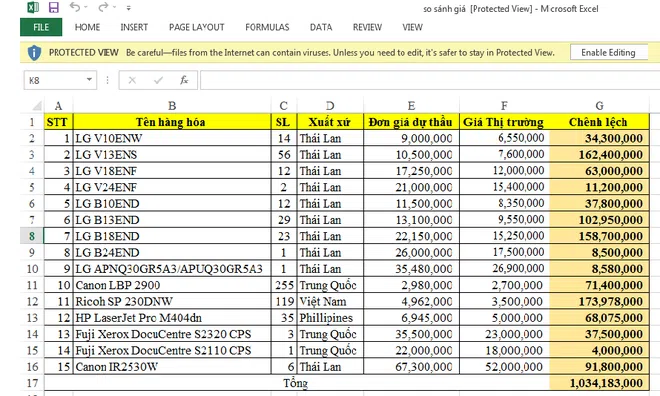Screen dimensions: 660x396
Task: Click the Enable Editing button
Action: click(608, 53)
